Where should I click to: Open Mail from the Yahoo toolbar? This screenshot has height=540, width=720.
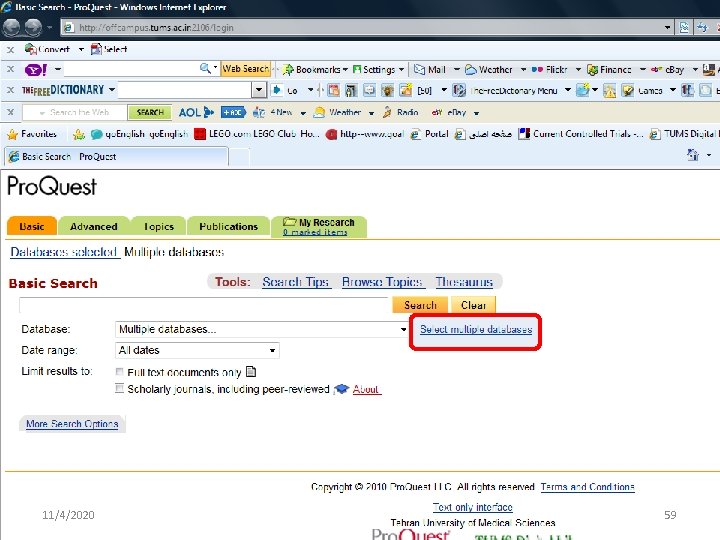[x=430, y=70]
